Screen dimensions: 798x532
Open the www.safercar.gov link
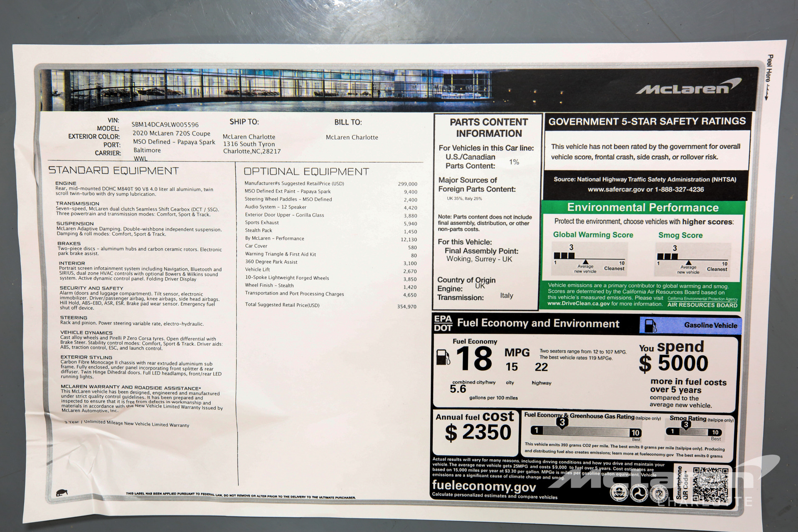tap(616, 190)
